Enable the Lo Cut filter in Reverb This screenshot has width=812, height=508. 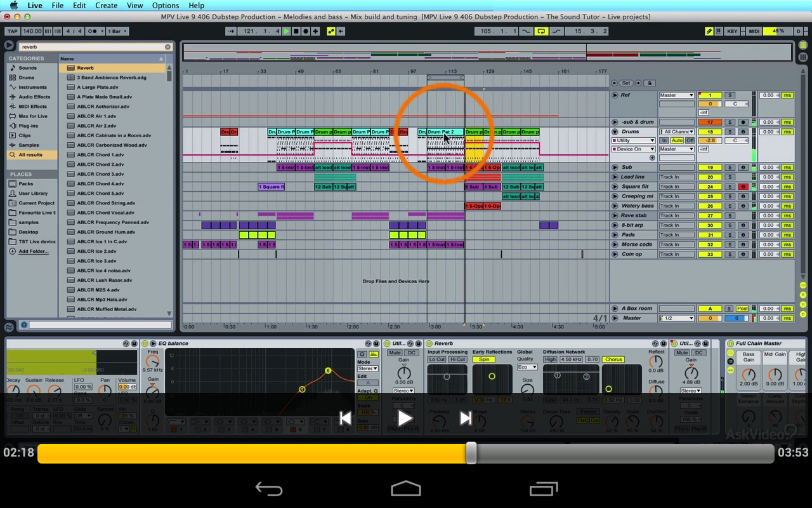coord(437,359)
